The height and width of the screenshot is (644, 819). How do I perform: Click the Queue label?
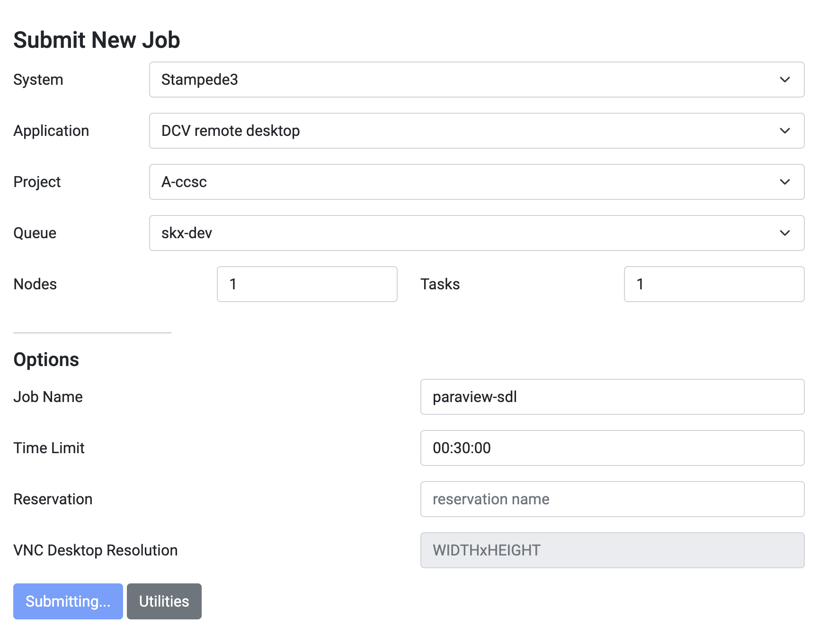coord(35,233)
